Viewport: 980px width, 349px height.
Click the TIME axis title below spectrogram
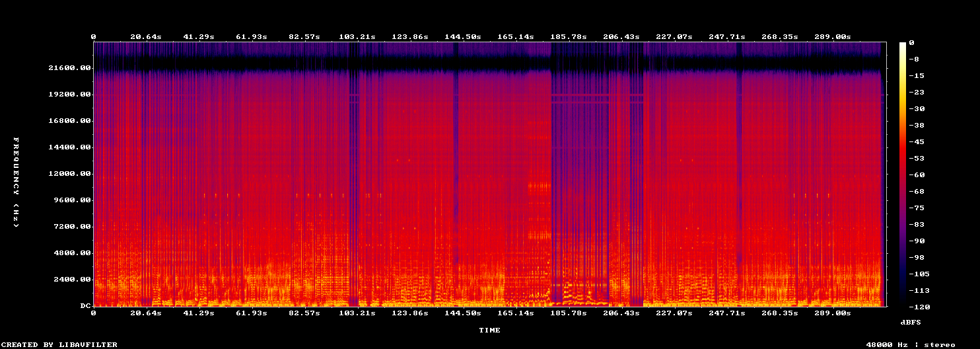tap(489, 330)
